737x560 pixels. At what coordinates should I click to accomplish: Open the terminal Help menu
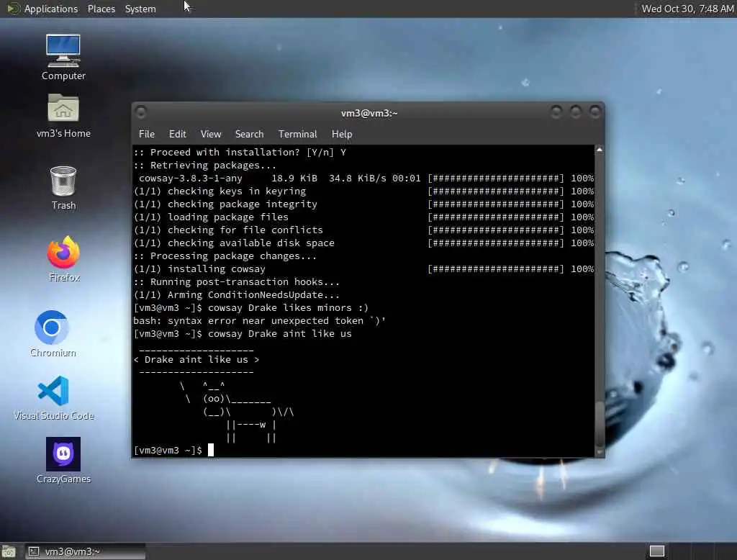(x=342, y=134)
